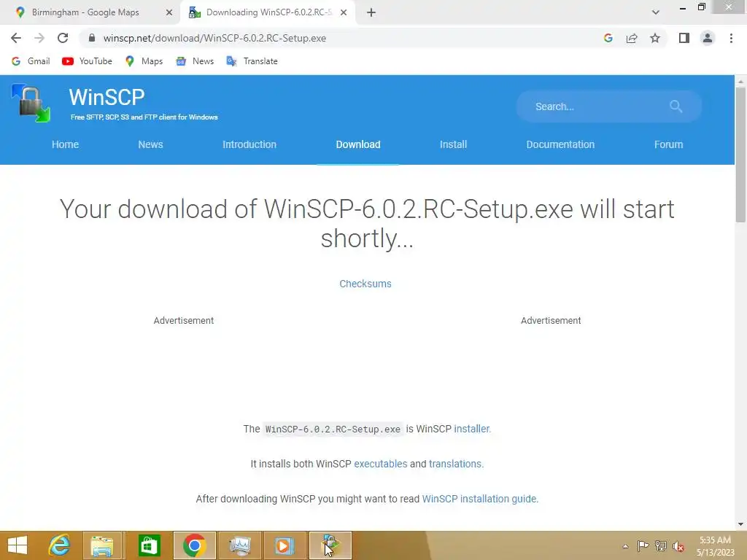Image resolution: width=747 pixels, height=560 pixels.
Task: Click the Chrome taskbar icon
Action: point(194,545)
